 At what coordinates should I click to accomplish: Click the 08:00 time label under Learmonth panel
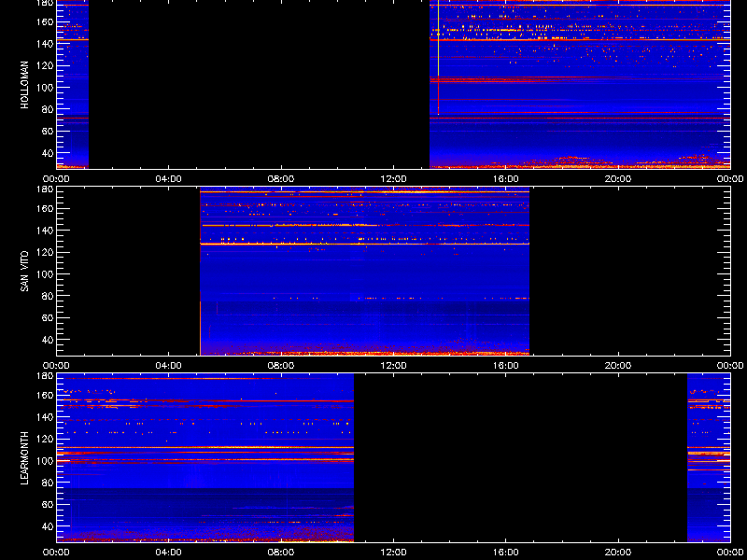pyautogui.click(x=281, y=553)
